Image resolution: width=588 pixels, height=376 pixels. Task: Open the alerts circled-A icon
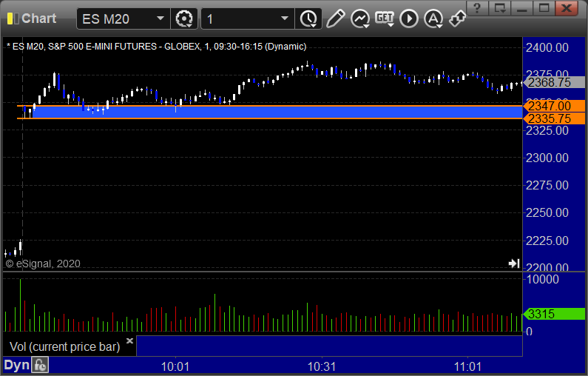[x=433, y=19]
